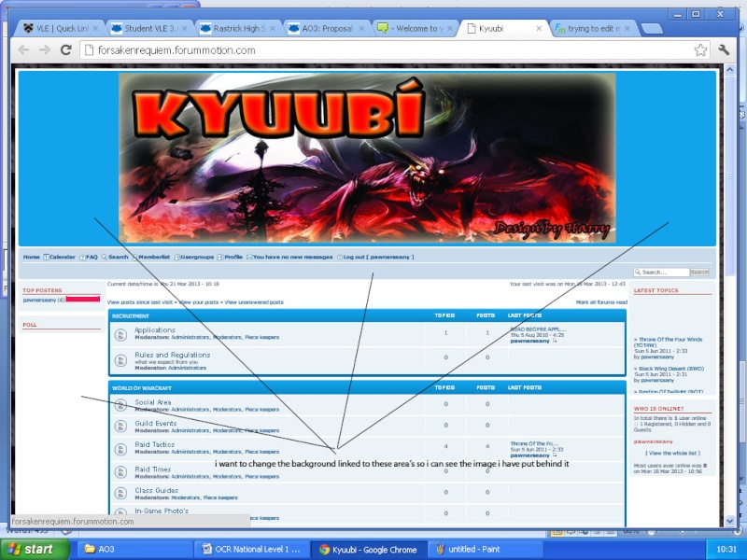Open the Memberlist page

click(x=151, y=258)
